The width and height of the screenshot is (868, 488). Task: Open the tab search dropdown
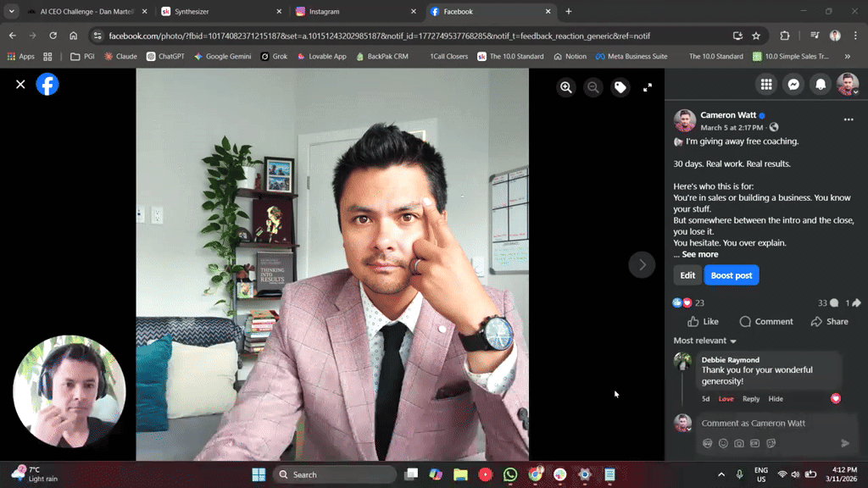12,12
